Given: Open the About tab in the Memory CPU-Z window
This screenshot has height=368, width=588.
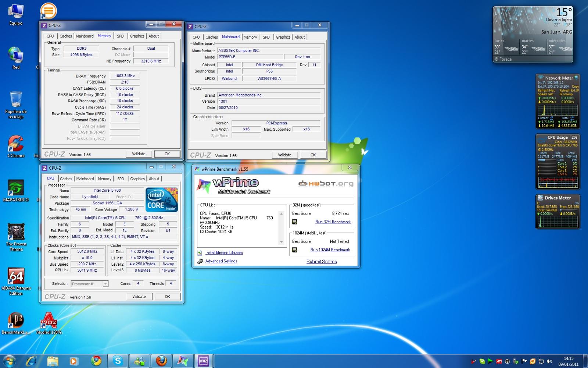Looking at the screenshot, I should click(154, 36).
